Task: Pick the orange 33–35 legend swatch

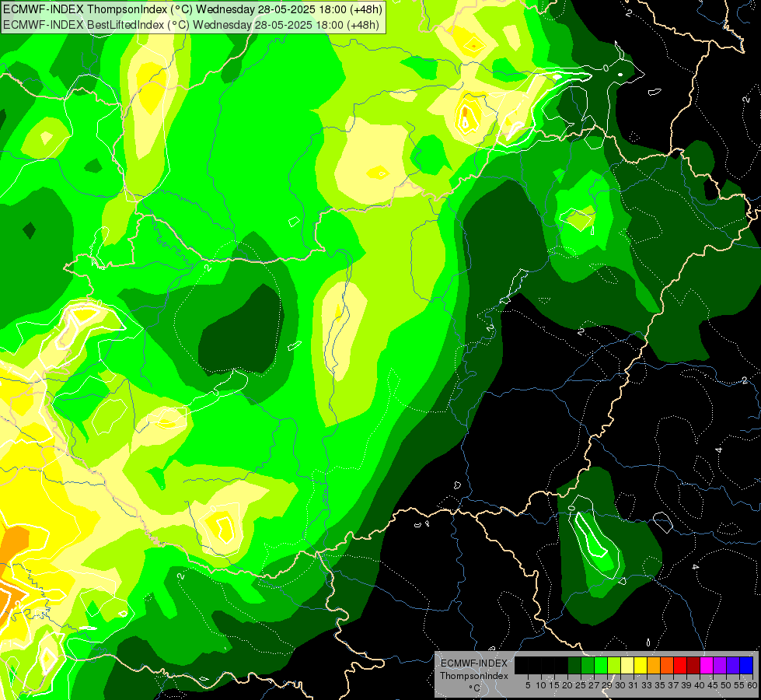Action: (654, 665)
